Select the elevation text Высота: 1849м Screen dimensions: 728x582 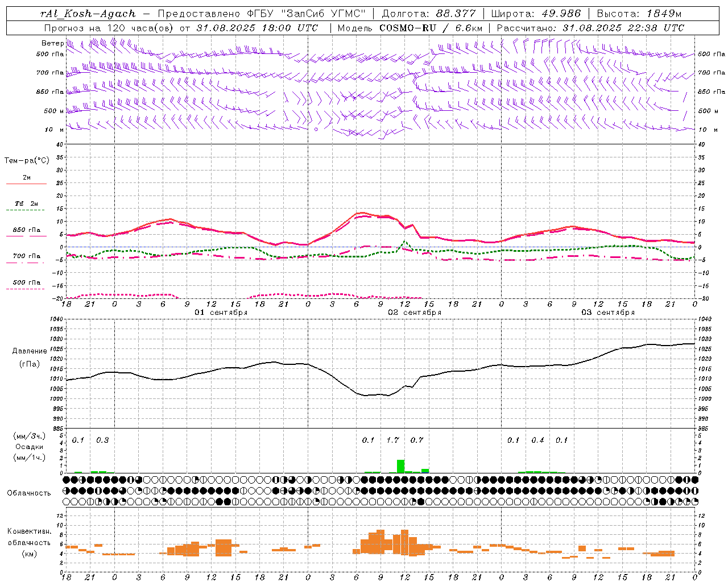coord(639,14)
